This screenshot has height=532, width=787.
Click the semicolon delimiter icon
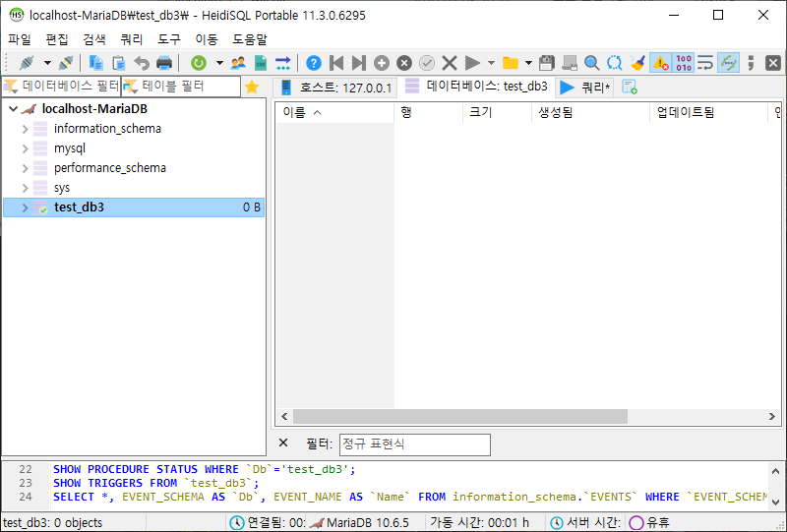coord(751,63)
